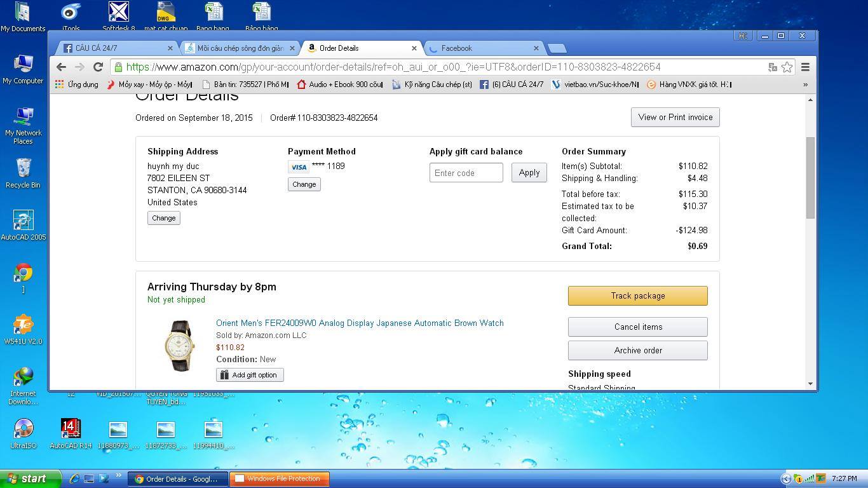This screenshot has height=488, width=868.
Task: Click the page scrollbar up arrow
Action: pyautogui.click(x=810, y=100)
